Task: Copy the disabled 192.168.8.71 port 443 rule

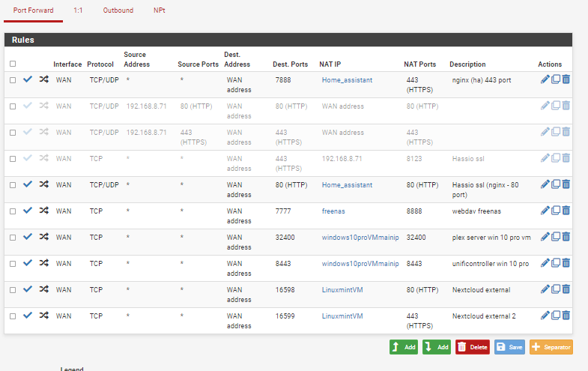Action: tap(556, 132)
